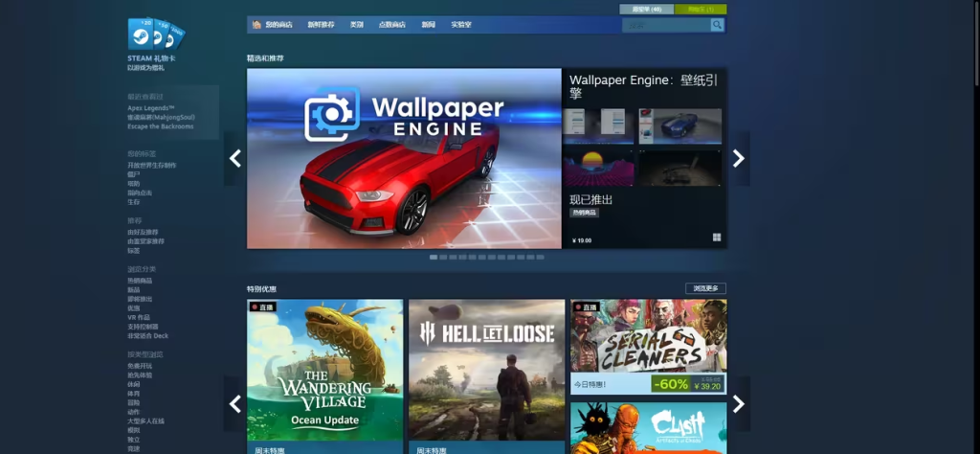The height and width of the screenshot is (454, 980).
Task: Browse 新品 category
Action: tap(133, 290)
